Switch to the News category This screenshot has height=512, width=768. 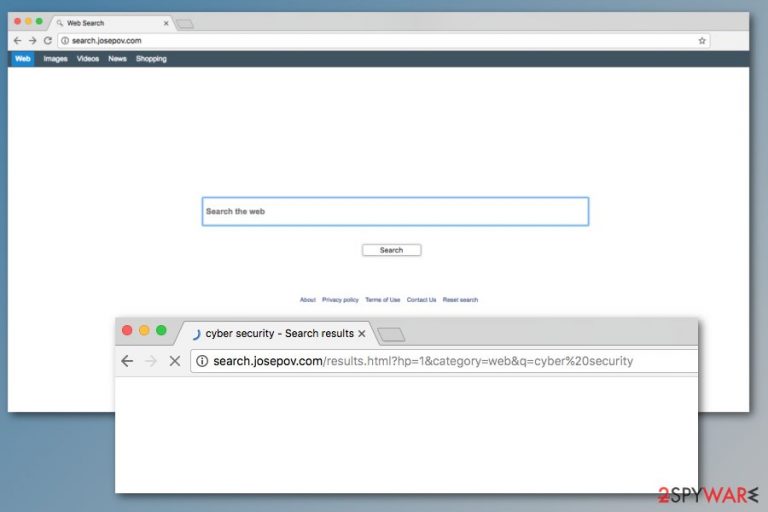tap(117, 59)
